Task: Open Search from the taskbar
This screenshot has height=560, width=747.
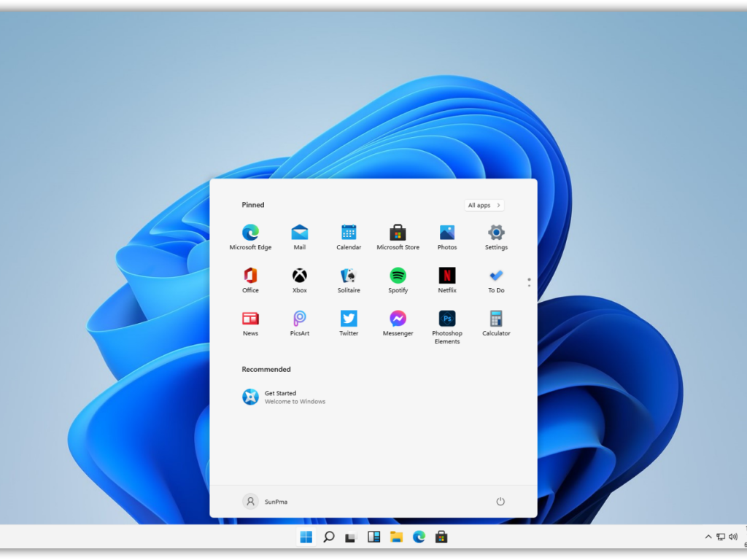Action: tap(329, 537)
